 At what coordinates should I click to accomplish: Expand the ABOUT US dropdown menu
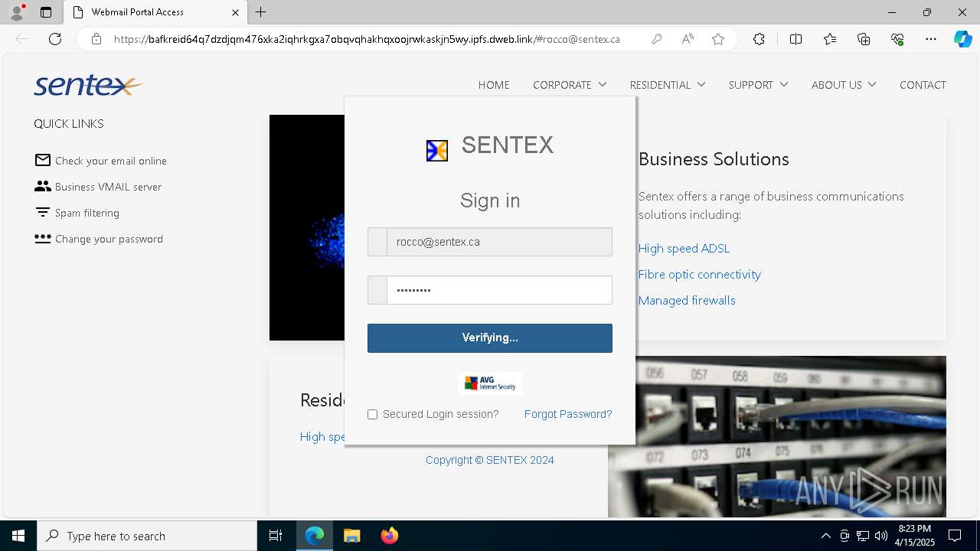[x=844, y=85]
